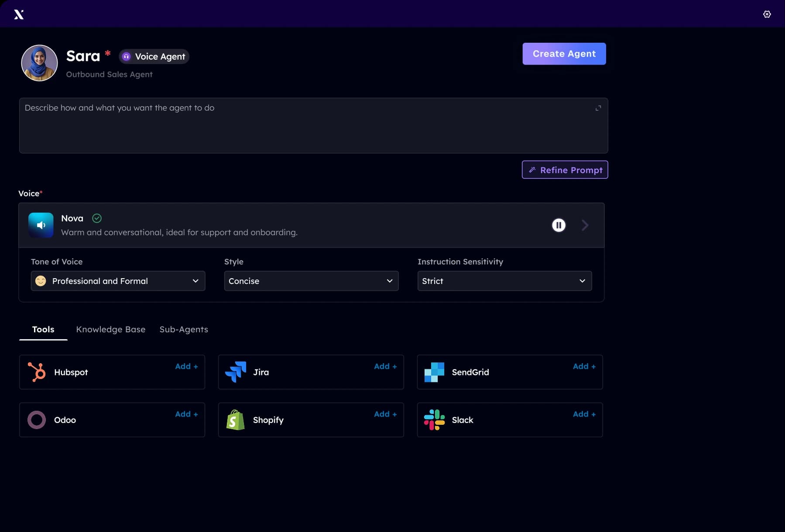This screenshot has width=785, height=532.
Task: Click the Odoo integration icon
Action: (x=37, y=420)
